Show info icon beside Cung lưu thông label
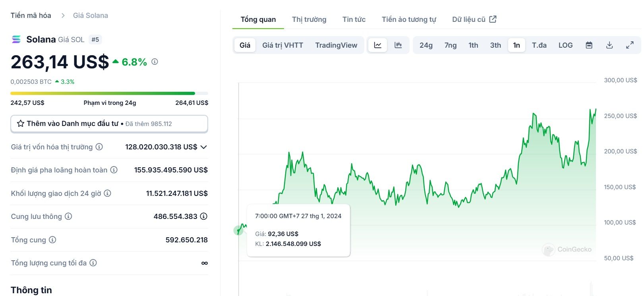 pos(68,216)
